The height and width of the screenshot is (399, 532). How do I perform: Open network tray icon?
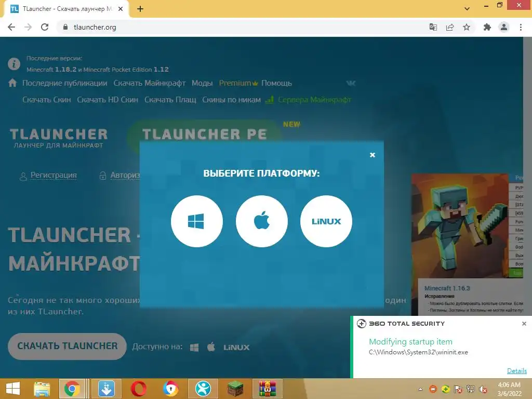pos(471,389)
